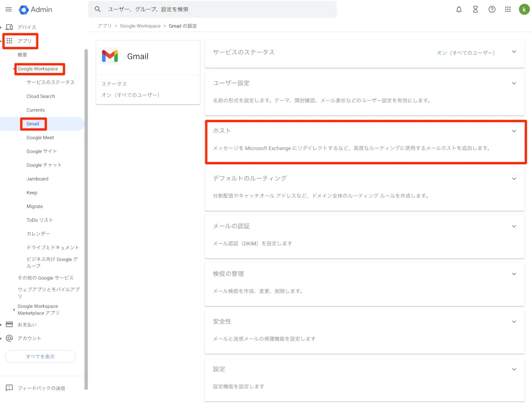The width and height of the screenshot is (532, 403).
Task: Open その他の Google サービス
Action: [x=46, y=278]
